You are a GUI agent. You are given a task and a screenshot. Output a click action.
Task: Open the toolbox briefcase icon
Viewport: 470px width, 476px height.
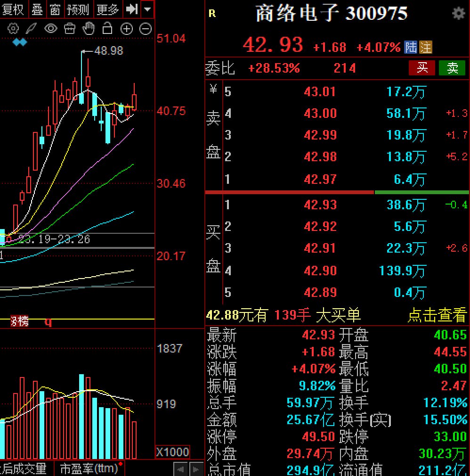(70, 29)
